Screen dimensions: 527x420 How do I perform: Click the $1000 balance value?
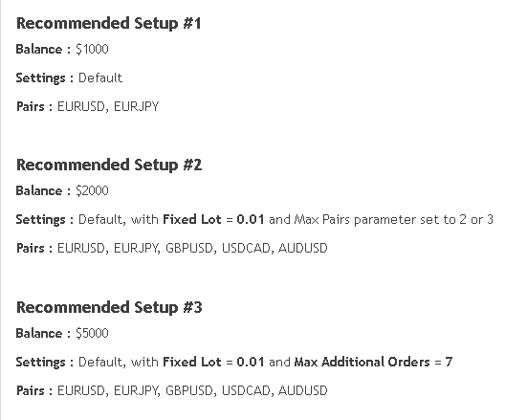(92, 49)
